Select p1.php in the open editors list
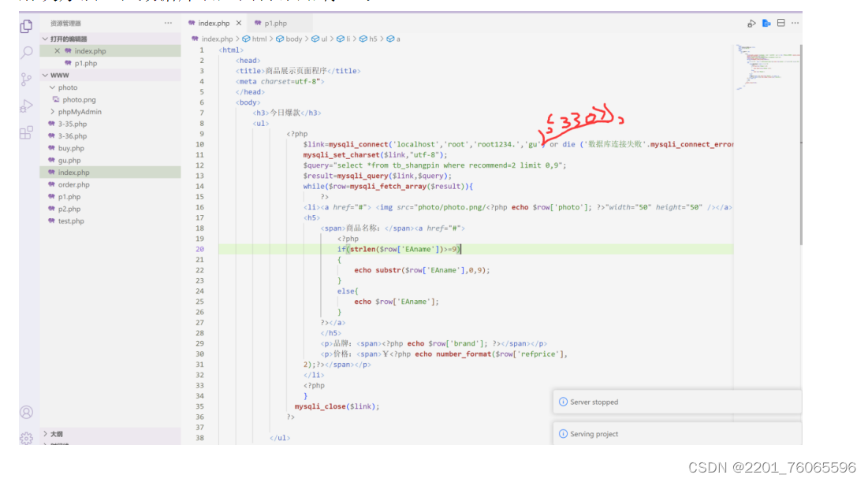The width and height of the screenshot is (868, 482). [x=86, y=63]
